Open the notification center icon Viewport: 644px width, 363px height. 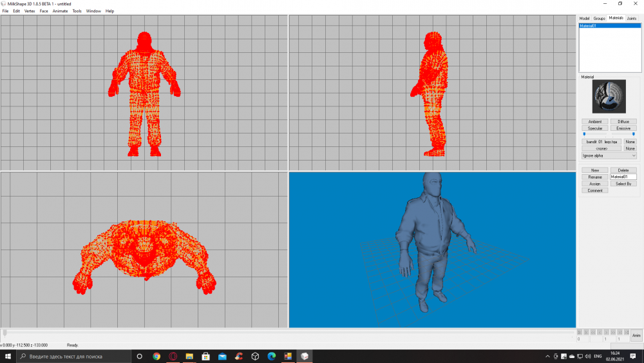pos(633,357)
